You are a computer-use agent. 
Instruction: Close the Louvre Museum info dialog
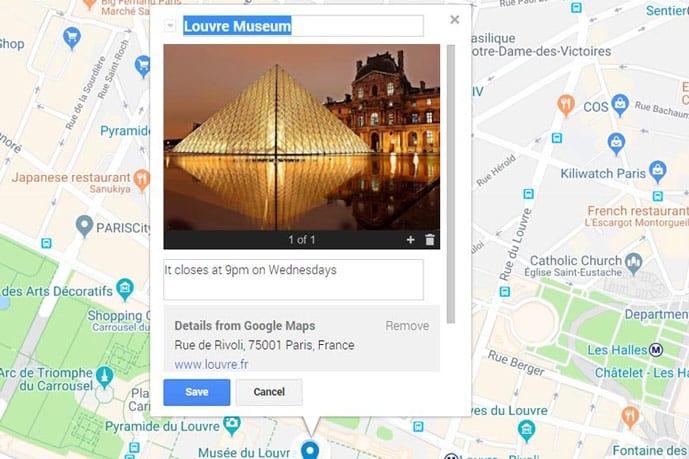(455, 19)
